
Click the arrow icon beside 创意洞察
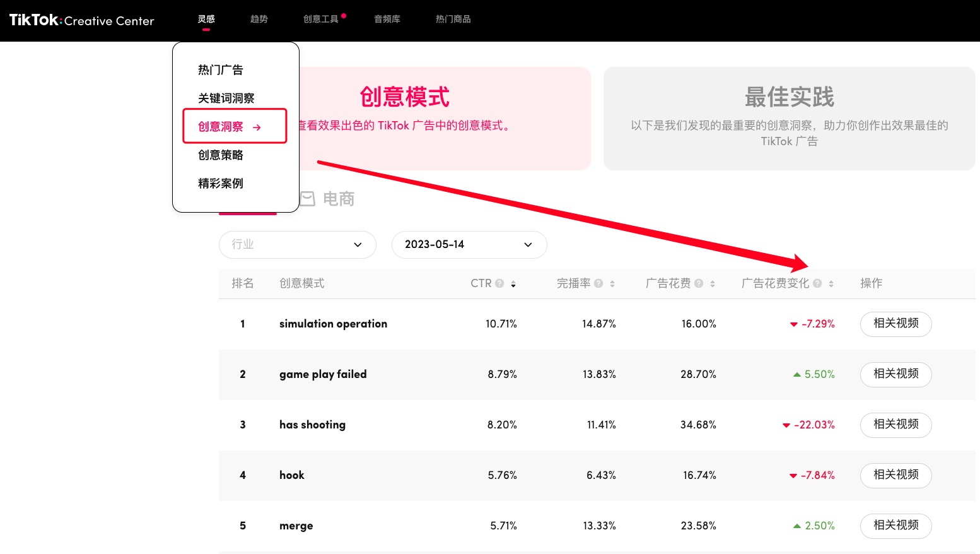[257, 127]
